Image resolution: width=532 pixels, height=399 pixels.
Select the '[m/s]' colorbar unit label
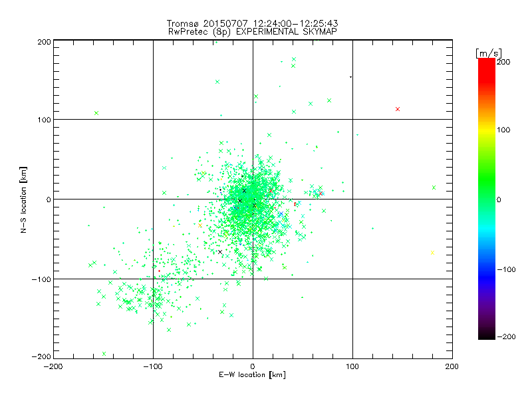pos(488,53)
